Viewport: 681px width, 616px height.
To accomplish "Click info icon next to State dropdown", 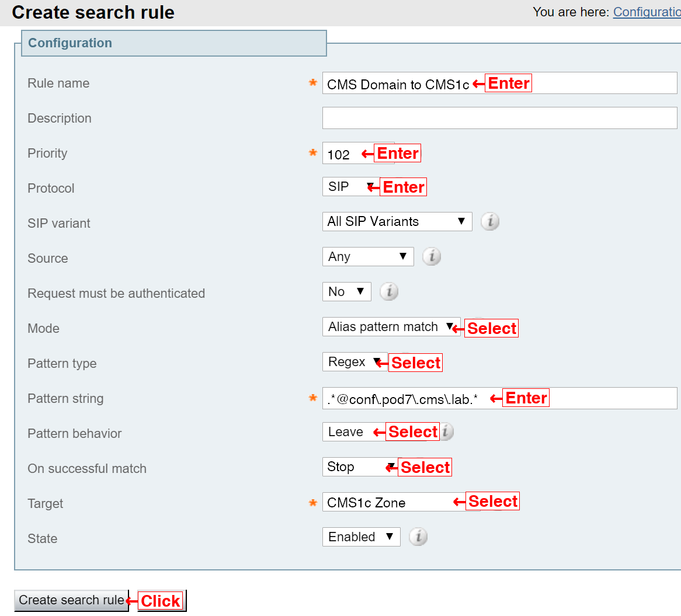I will point(418,537).
